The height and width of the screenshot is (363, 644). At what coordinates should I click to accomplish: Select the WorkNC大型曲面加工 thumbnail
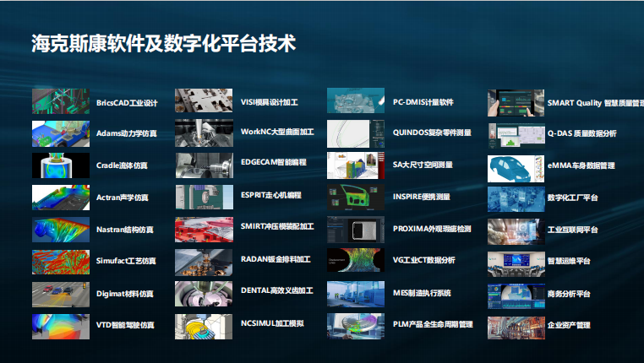[204, 133]
